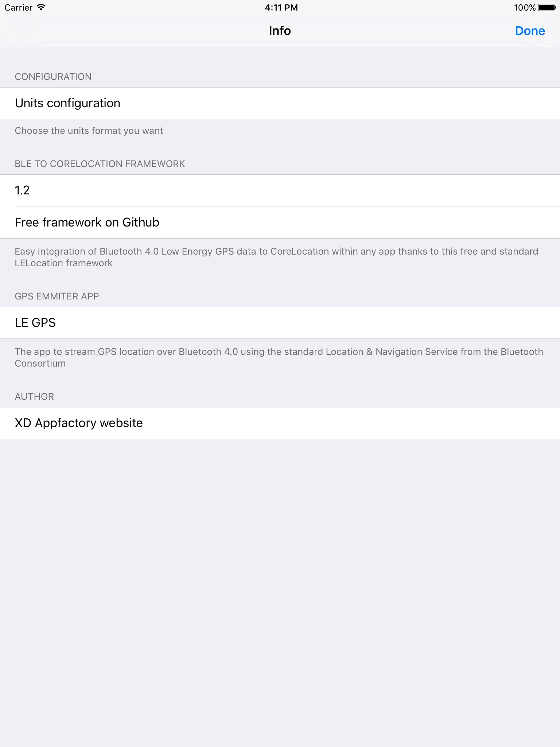The width and height of the screenshot is (560, 747).
Task: Click 'Choose the units format you want' text
Action: pos(89,131)
